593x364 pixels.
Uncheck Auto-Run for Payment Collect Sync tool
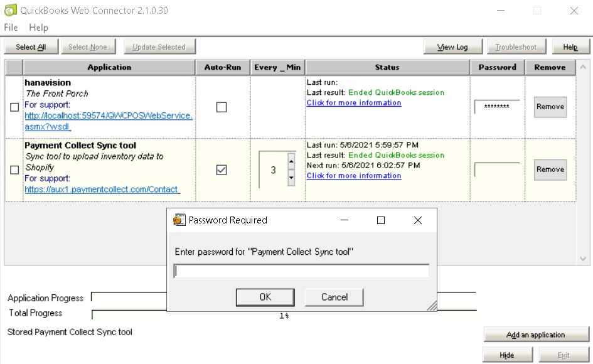coord(222,170)
